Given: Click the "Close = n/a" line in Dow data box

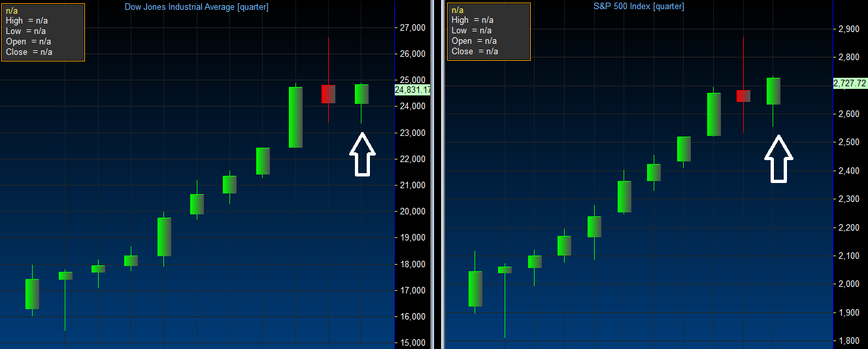Looking at the screenshot, I should tap(29, 52).
